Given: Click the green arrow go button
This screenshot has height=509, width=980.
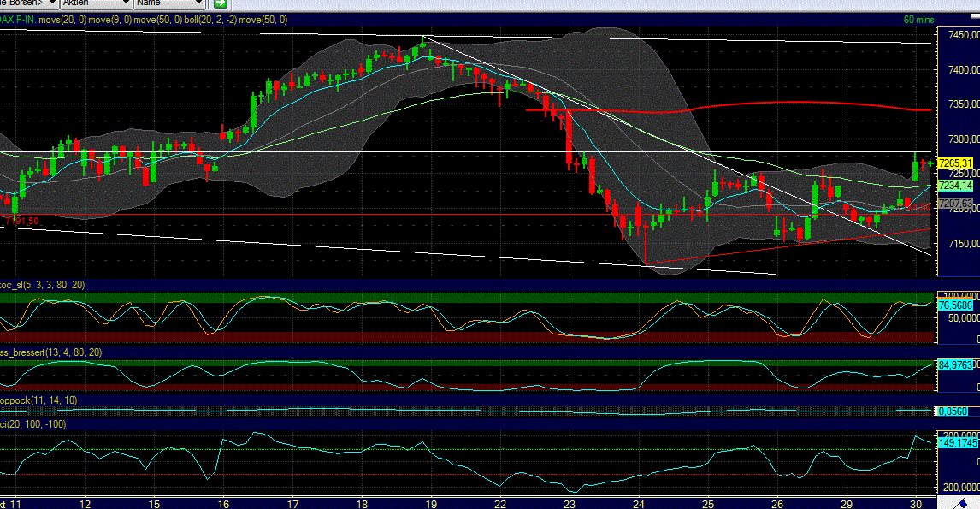Looking at the screenshot, I should click(220, 3).
